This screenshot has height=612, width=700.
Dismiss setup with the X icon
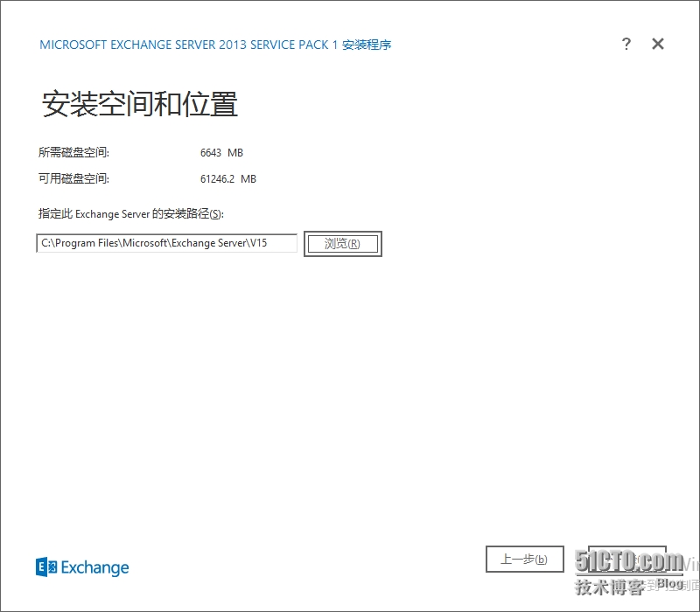coord(657,44)
